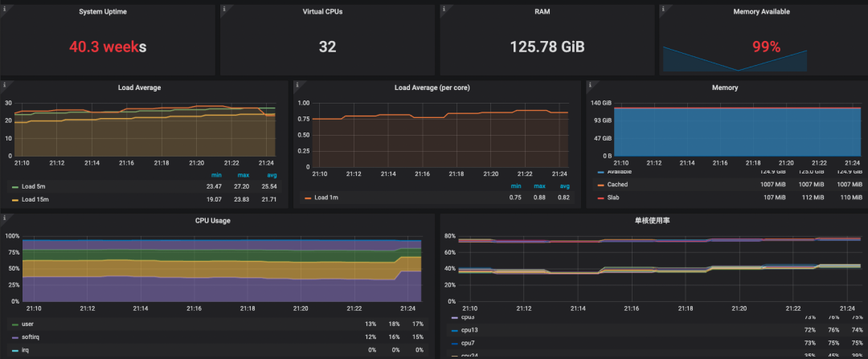Viewport: 868px width, 359px height.
Task: Open info icon on System Uptime panel
Action: [4, 9]
